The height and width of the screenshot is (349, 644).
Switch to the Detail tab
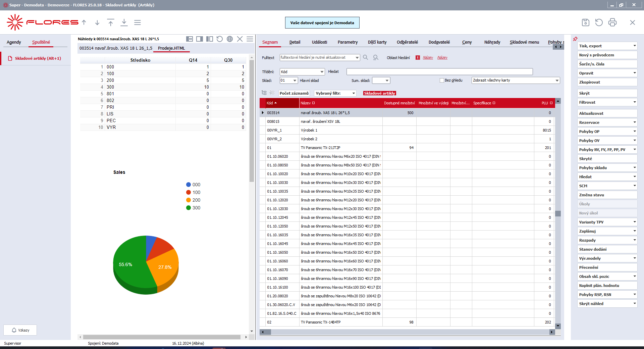(x=294, y=42)
